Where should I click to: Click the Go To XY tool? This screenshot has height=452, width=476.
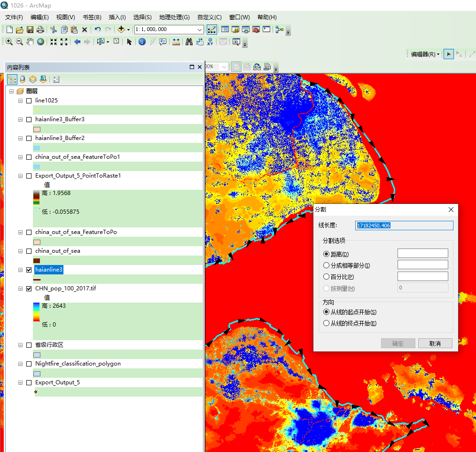[x=210, y=42]
